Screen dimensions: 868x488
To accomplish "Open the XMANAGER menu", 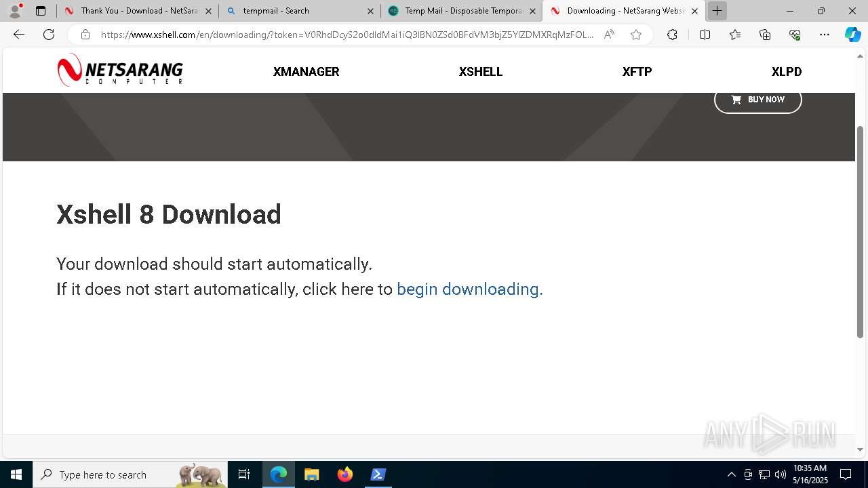I will point(306,72).
